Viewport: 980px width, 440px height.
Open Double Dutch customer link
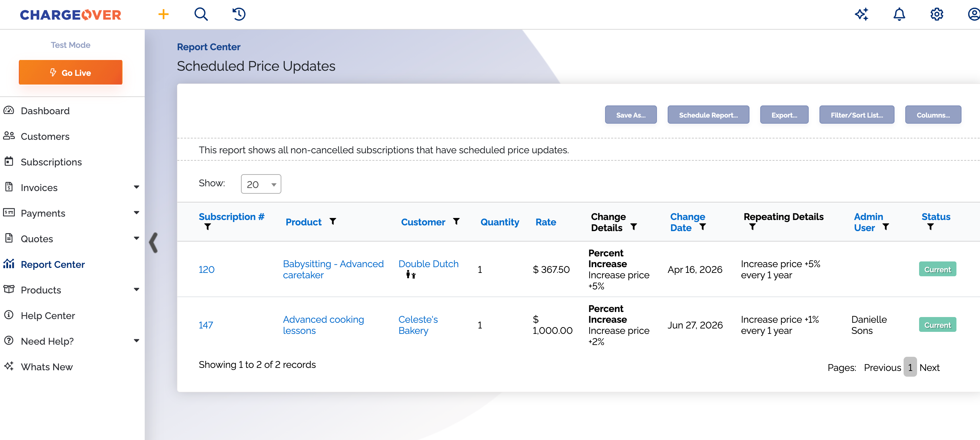(x=428, y=263)
